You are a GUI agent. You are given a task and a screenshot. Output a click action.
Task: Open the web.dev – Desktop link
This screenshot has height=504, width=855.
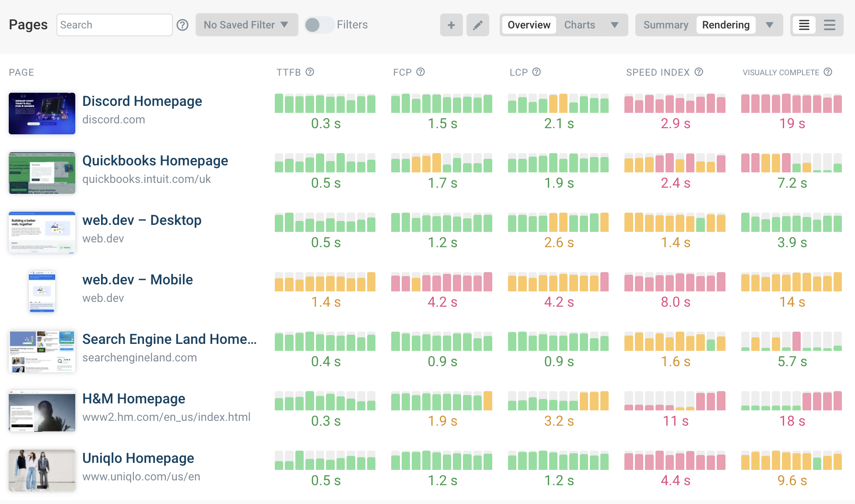[x=142, y=220]
